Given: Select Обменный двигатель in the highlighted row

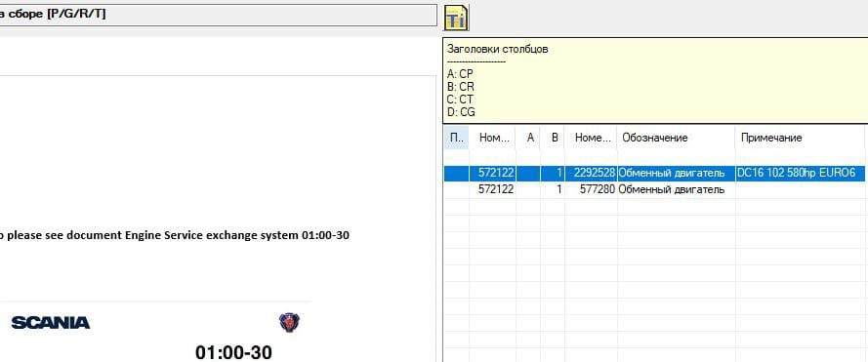Looking at the screenshot, I should pyautogui.click(x=676, y=174).
